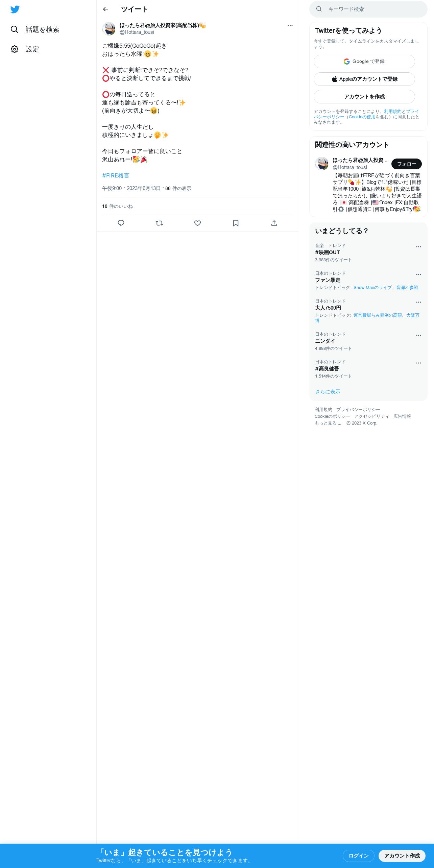434x868 pixels.
Task: Click the アカウントを作成 button in signup card
Action: pyautogui.click(x=364, y=97)
